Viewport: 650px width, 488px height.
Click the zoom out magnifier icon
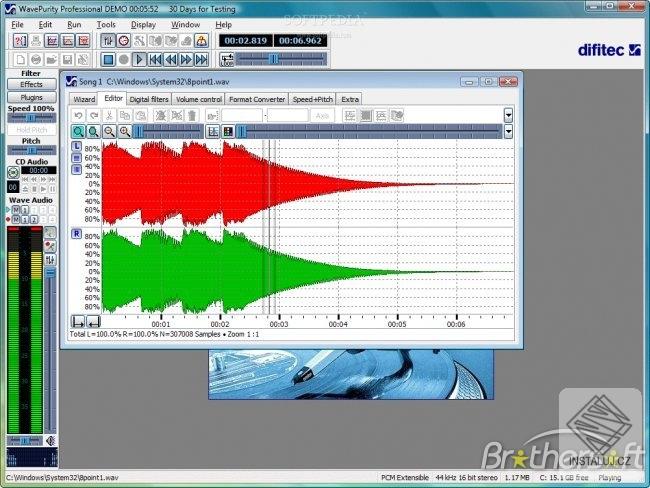coord(109,132)
